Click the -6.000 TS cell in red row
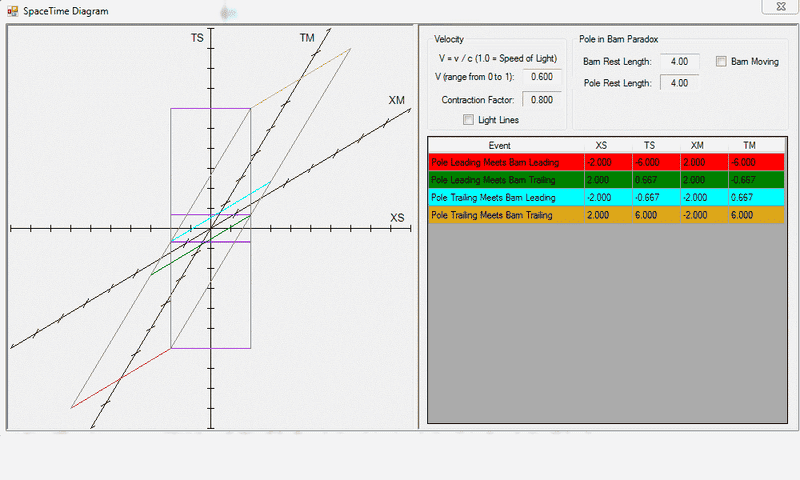This screenshot has width=800, height=480. pyautogui.click(x=656, y=162)
